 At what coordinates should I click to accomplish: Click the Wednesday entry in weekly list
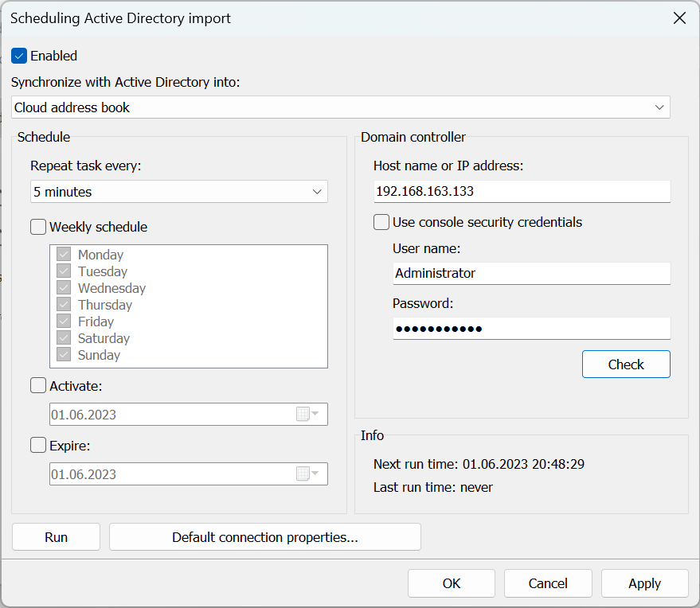[111, 288]
